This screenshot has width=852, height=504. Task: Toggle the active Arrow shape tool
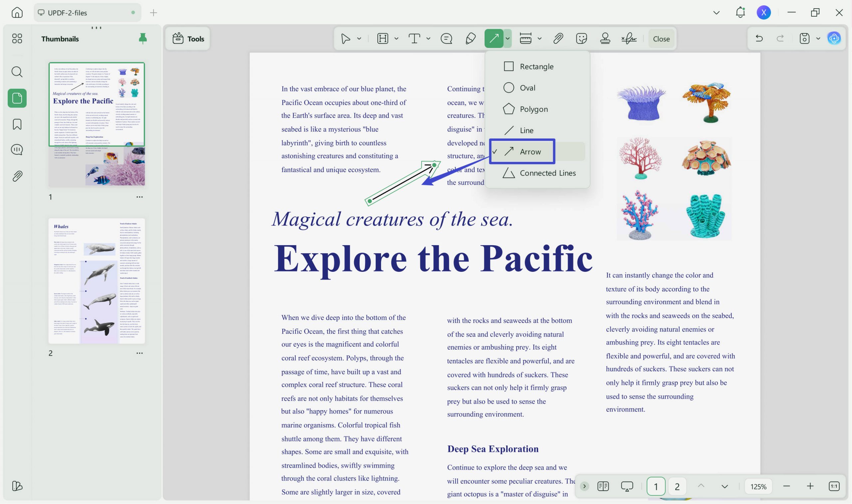tap(494, 38)
